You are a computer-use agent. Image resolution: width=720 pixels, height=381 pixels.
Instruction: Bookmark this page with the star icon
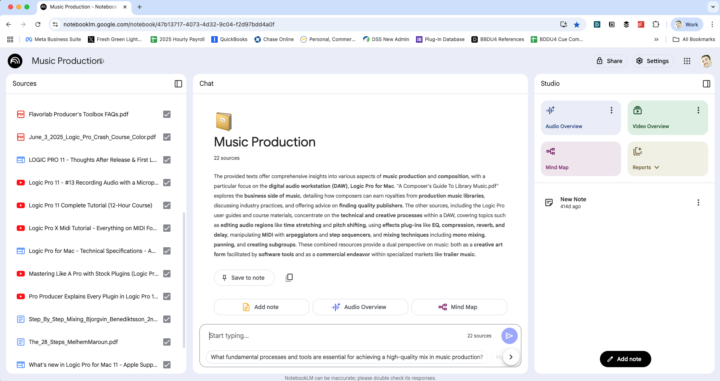(577, 24)
